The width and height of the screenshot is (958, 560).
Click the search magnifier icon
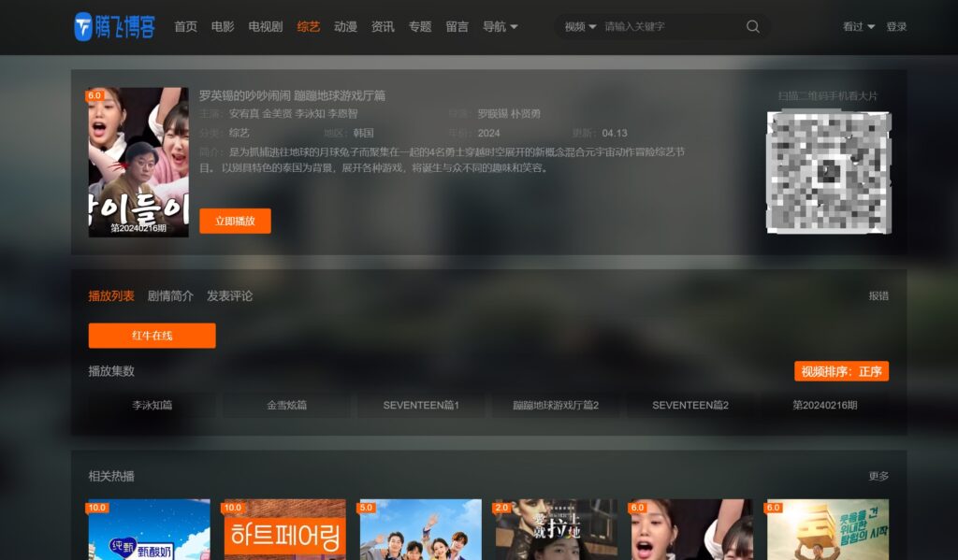tap(753, 27)
